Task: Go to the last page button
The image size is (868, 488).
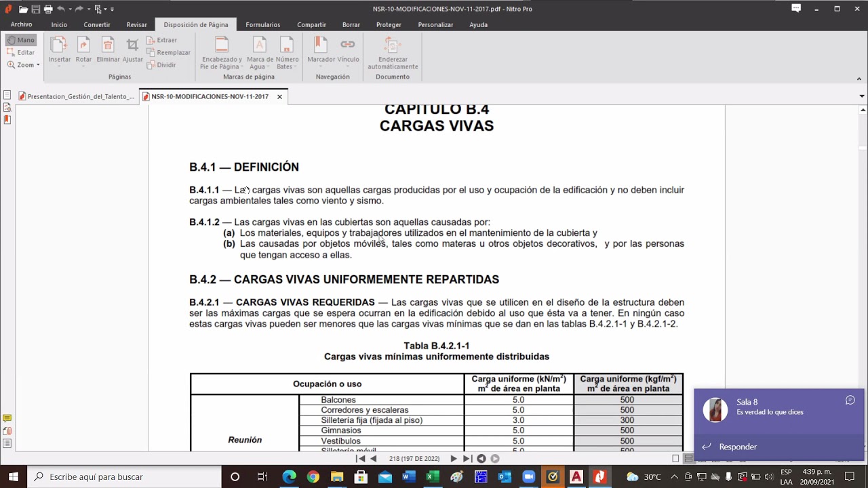Action: point(467,459)
